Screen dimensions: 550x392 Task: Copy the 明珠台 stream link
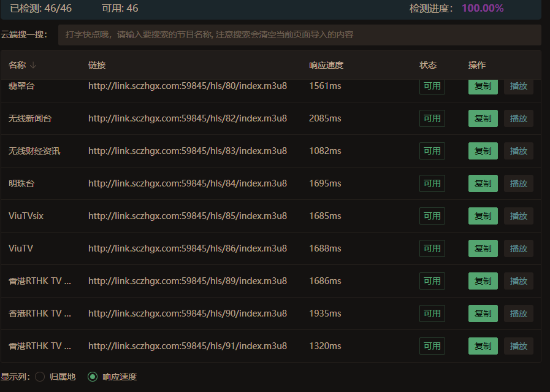click(483, 183)
